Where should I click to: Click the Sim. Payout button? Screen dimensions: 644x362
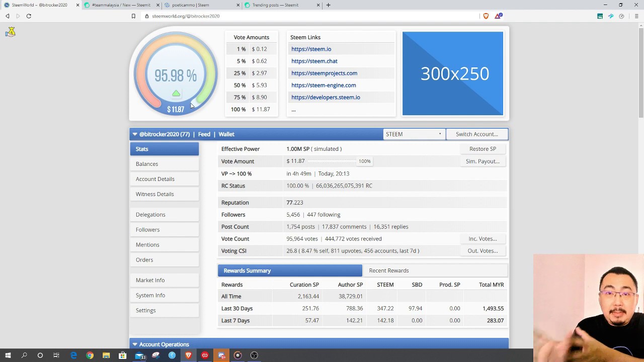click(482, 161)
